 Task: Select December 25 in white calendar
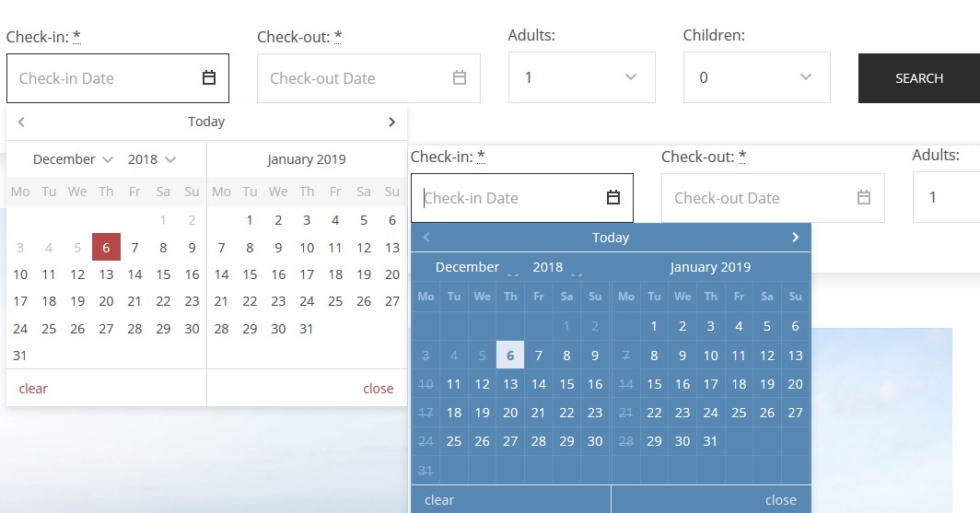pyautogui.click(x=49, y=329)
